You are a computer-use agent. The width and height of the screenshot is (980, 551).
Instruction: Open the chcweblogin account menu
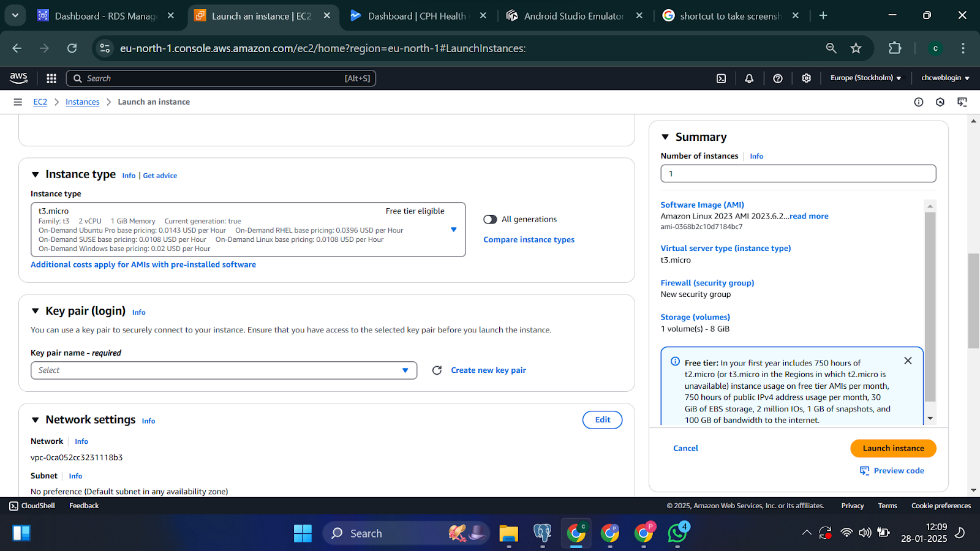[945, 78]
